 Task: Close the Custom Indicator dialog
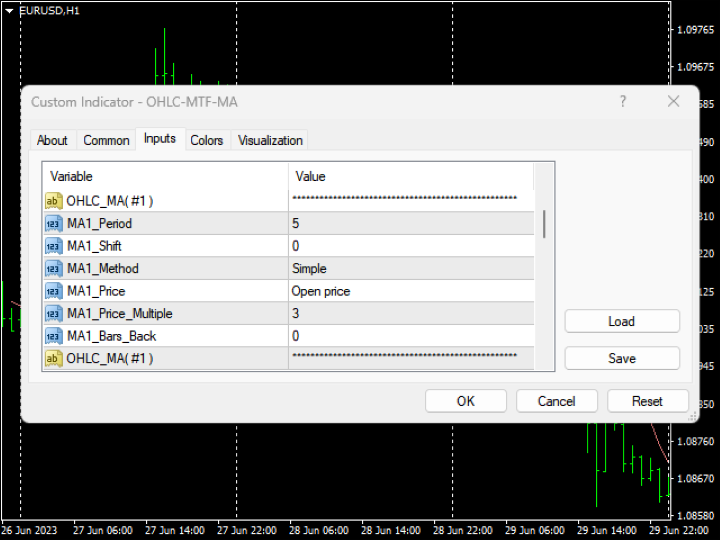[674, 101]
